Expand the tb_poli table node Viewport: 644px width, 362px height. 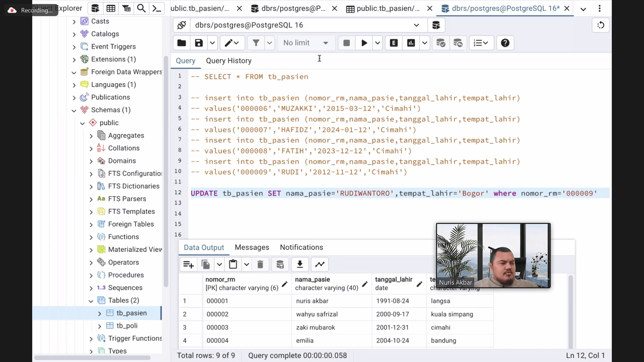pos(100,326)
